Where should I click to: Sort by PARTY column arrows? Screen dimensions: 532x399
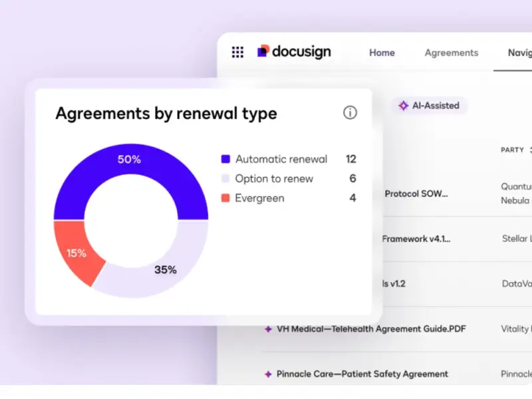coord(530,150)
